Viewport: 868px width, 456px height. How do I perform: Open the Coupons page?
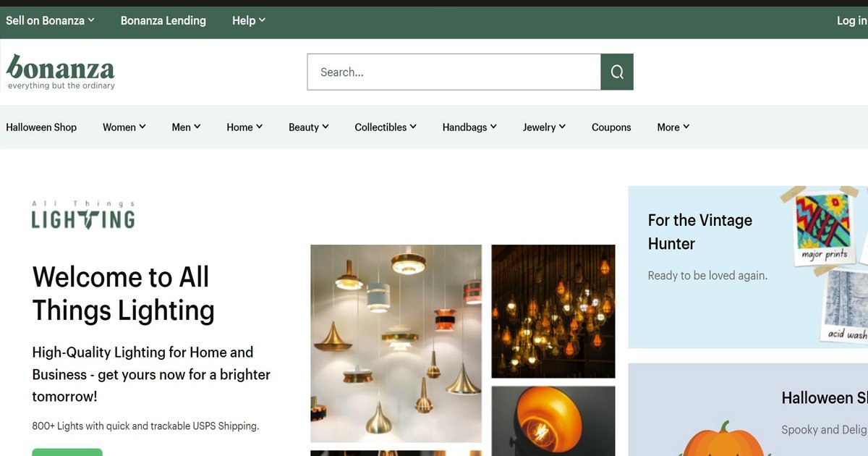pos(611,127)
